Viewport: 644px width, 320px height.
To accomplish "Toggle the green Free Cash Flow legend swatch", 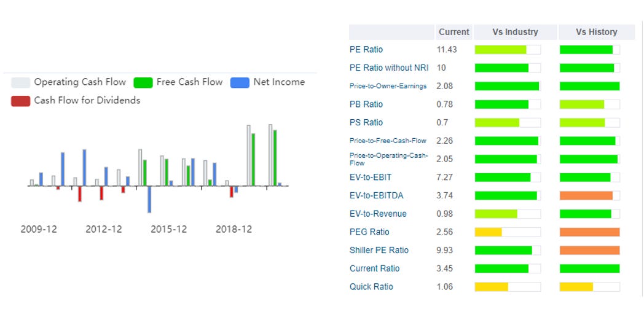I will [143, 82].
